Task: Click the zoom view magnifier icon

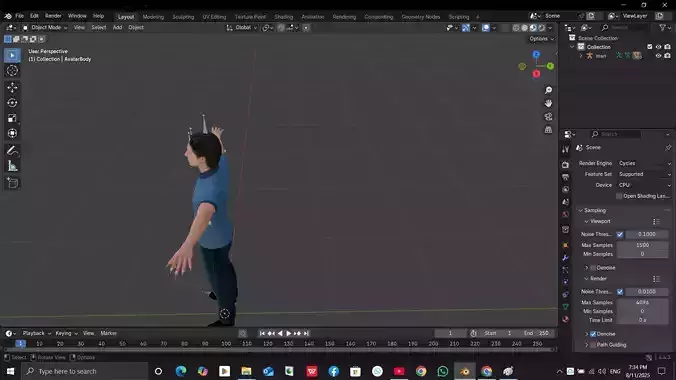Action: click(x=548, y=90)
